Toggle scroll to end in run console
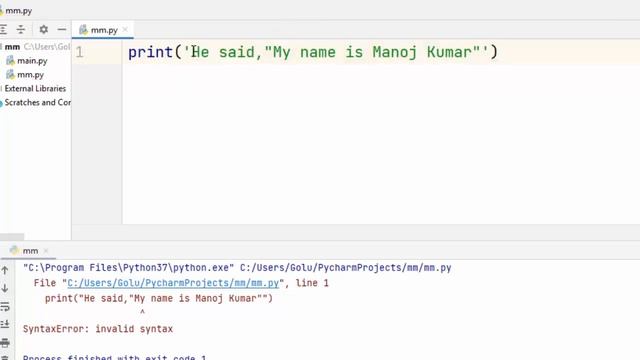The width and height of the screenshot is (640, 360). click(5, 324)
